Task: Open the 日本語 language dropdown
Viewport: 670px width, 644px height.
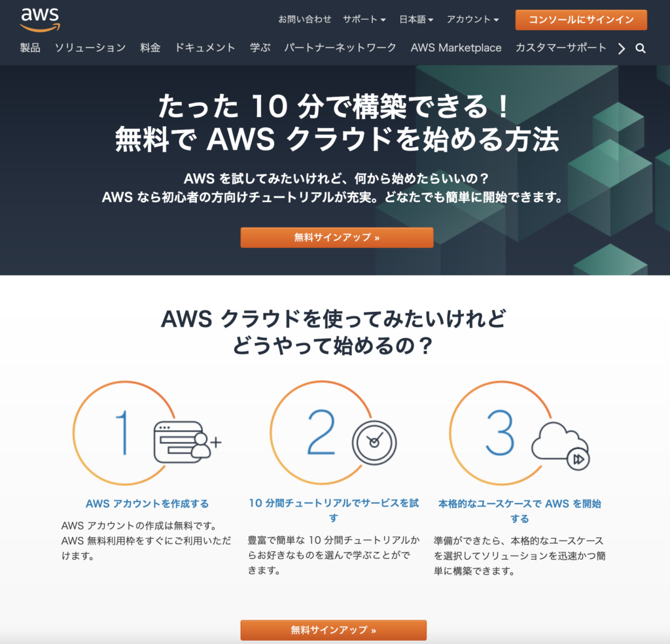Action: pos(416,19)
